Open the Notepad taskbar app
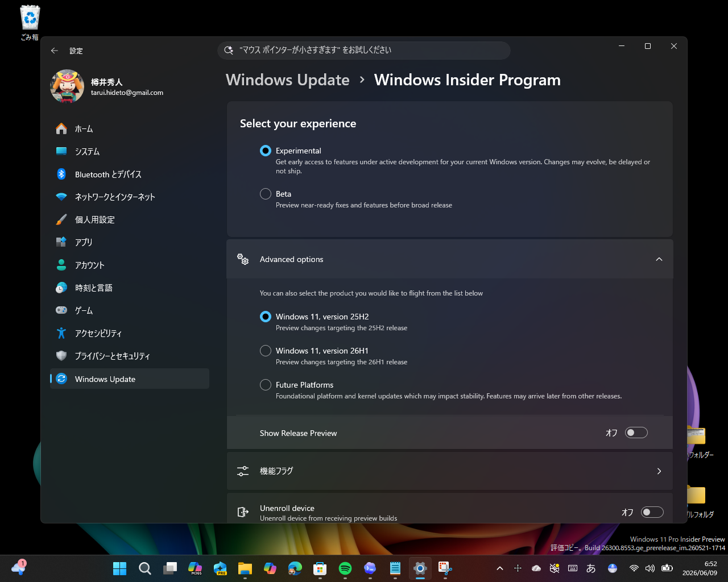Image resolution: width=728 pixels, height=582 pixels. pos(395,568)
